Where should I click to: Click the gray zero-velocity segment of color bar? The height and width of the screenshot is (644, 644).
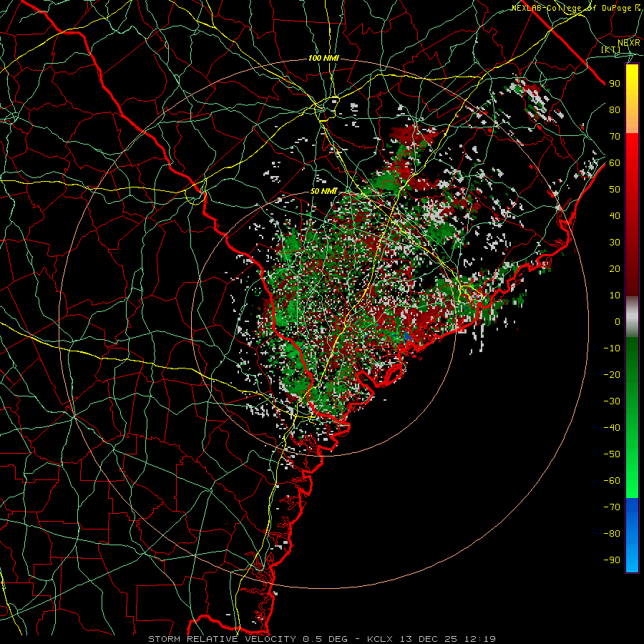tap(632, 317)
